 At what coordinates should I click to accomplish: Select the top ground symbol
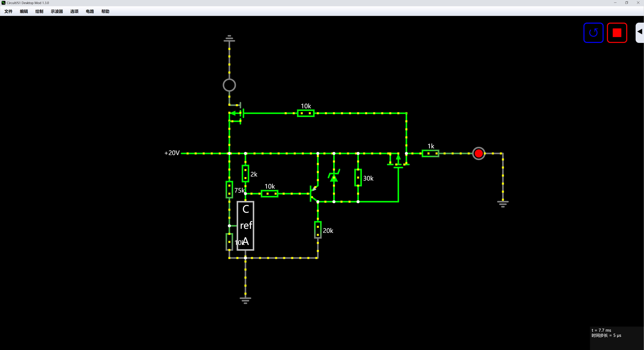coord(229,39)
